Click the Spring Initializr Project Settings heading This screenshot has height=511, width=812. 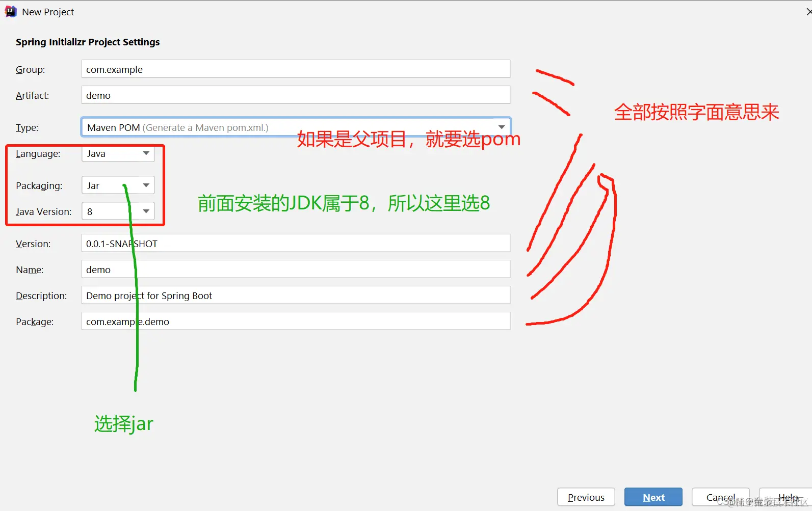(88, 42)
